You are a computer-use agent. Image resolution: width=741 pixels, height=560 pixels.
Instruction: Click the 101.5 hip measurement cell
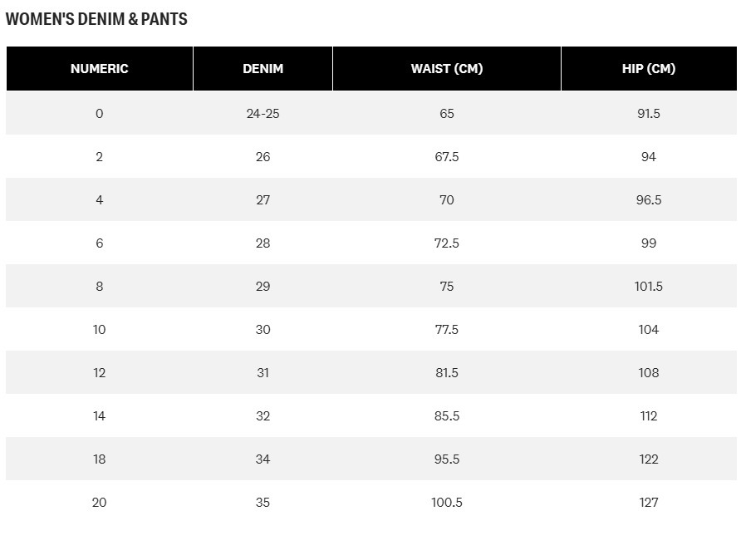point(649,286)
